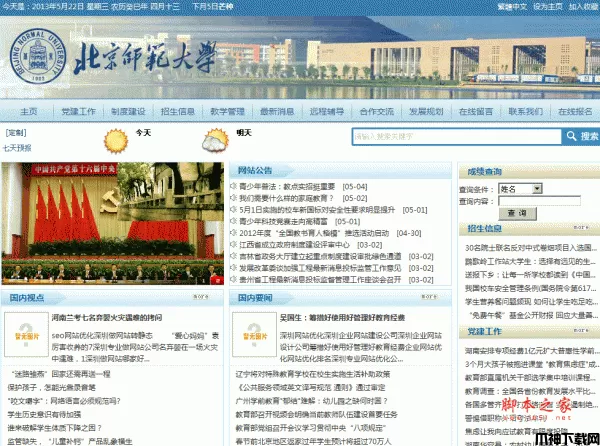Click 暂无图片 placeholder thumbnail under 国内视点
The image size is (600, 446).
click(26, 334)
